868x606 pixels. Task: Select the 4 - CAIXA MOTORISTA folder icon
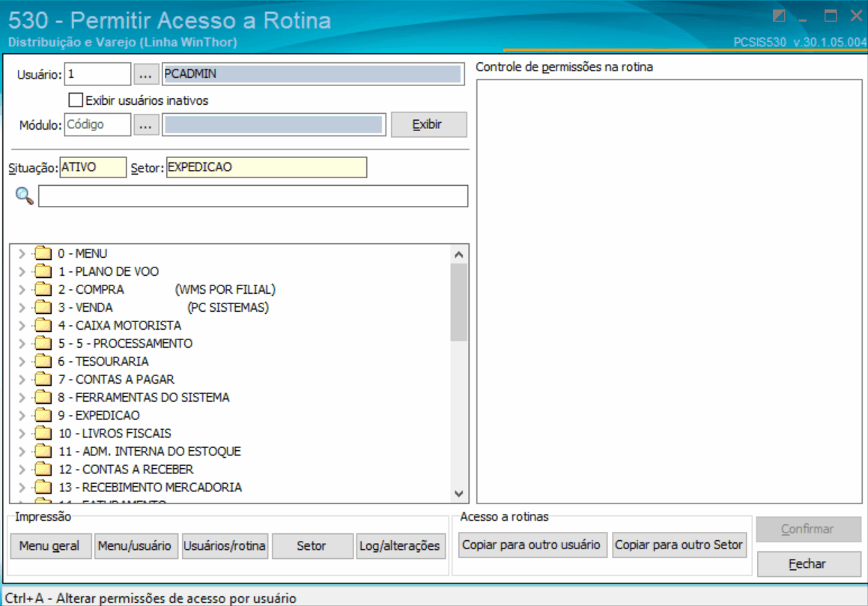43,325
